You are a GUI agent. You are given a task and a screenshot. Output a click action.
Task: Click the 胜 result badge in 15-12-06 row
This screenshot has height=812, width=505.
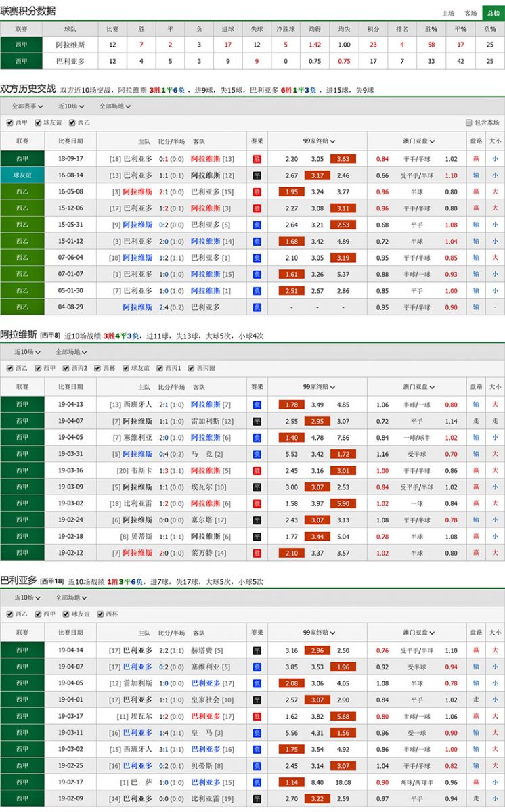click(257, 208)
